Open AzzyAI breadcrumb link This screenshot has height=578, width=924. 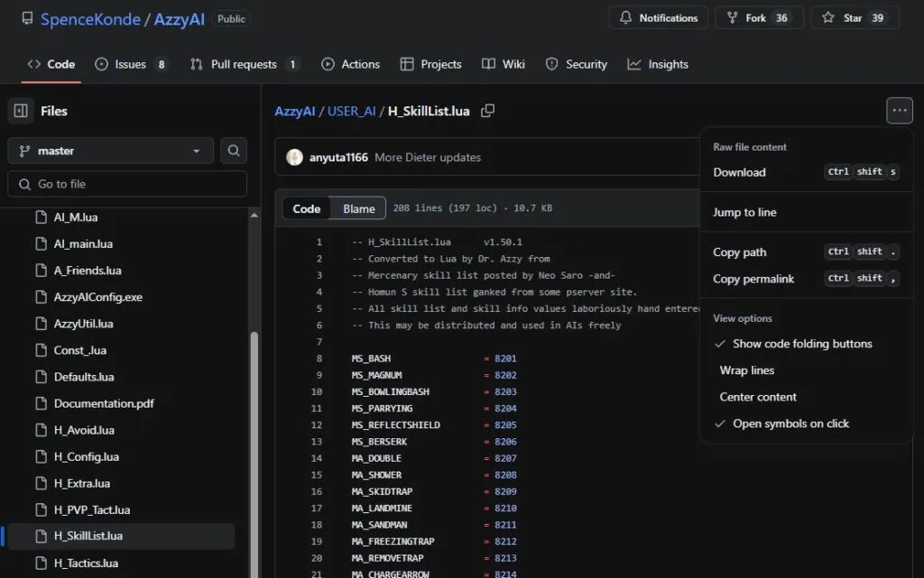coord(295,111)
